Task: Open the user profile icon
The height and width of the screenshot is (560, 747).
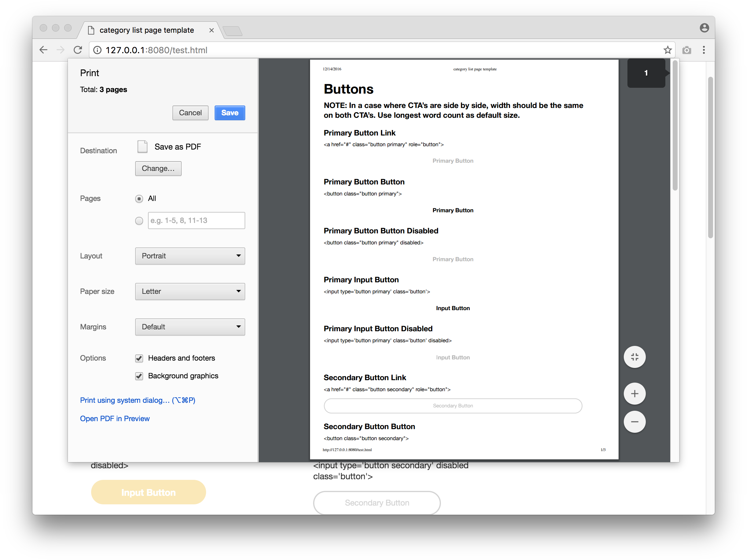Action: (x=704, y=28)
